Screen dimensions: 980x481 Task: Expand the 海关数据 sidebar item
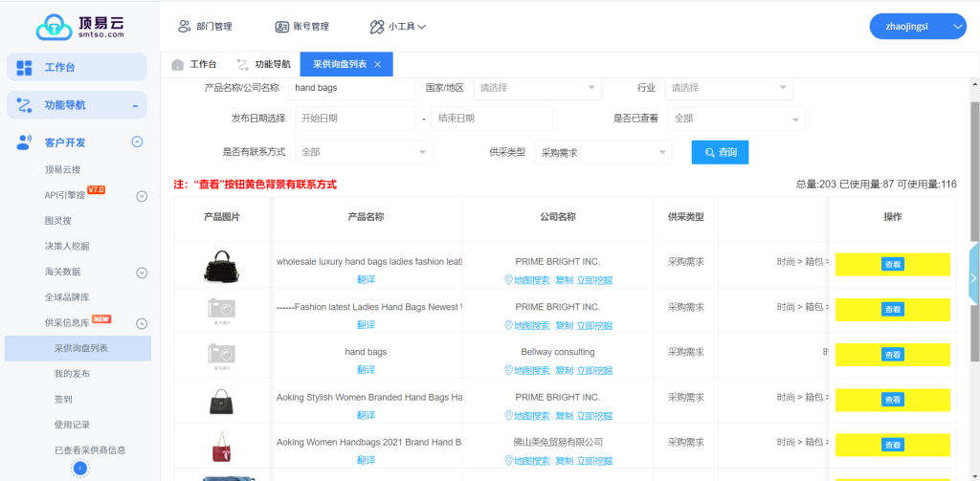142,272
